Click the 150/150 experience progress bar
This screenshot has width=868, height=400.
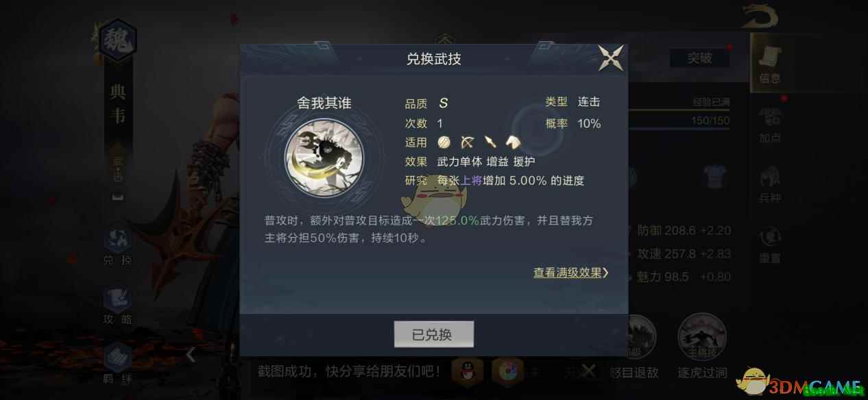pos(677,121)
